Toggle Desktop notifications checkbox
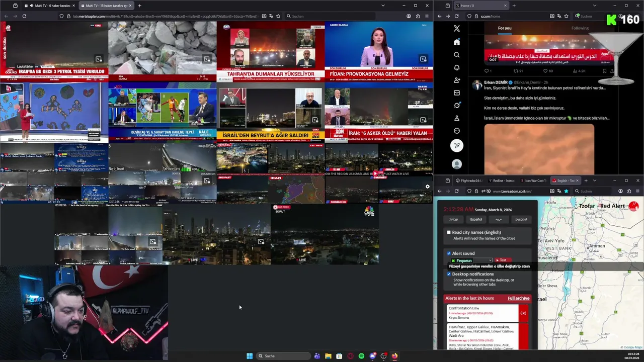 pos(449,274)
